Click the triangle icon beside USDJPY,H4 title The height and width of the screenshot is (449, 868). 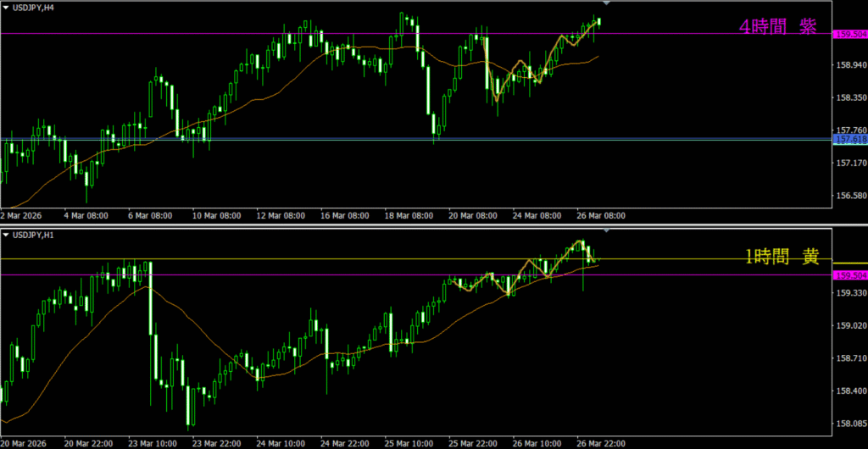tap(6, 7)
